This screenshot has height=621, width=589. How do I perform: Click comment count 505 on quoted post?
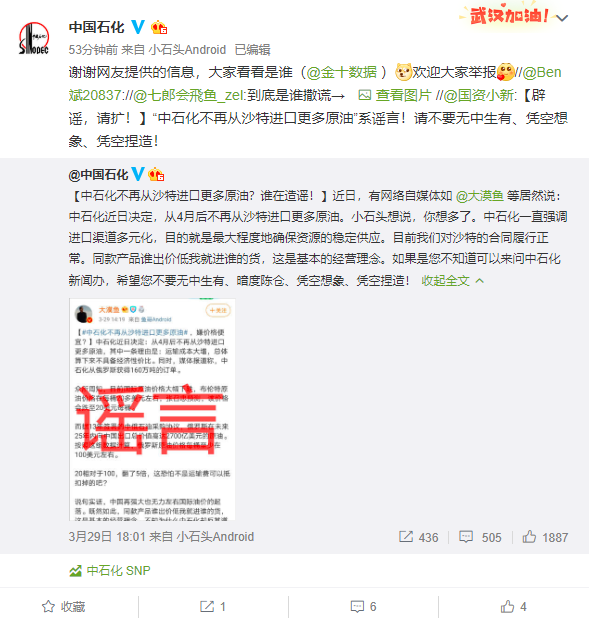(480, 537)
